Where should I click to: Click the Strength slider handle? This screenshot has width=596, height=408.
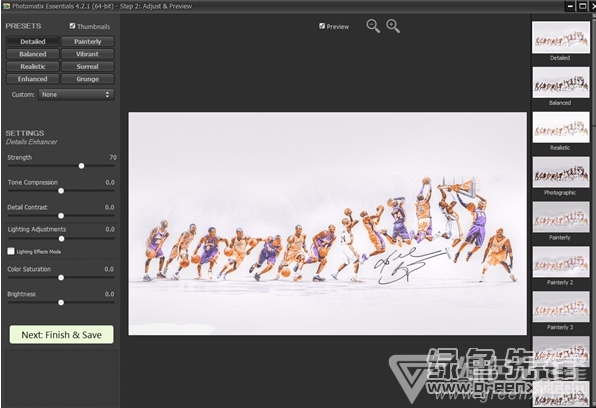tap(81, 166)
